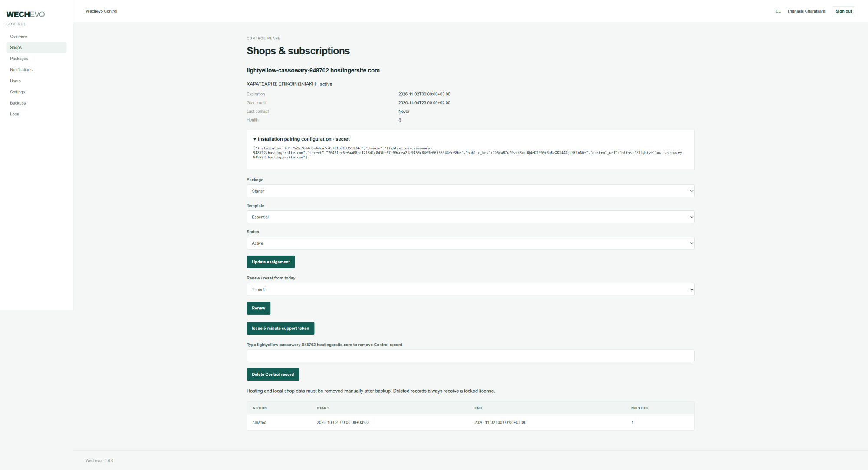Open the Template dropdown showing Essential

[x=470, y=217]
